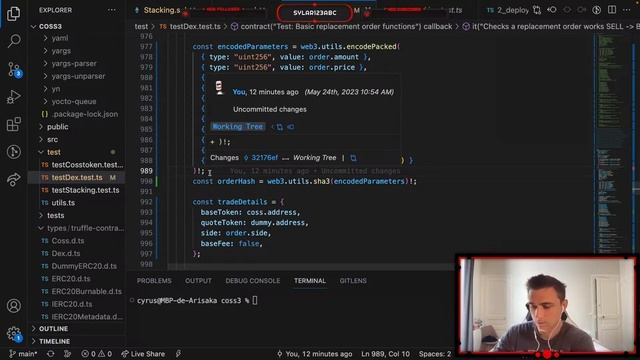Switch to the GITLENS panel tab
Viewport: 640px width, 360px height.
pos(353,281)
